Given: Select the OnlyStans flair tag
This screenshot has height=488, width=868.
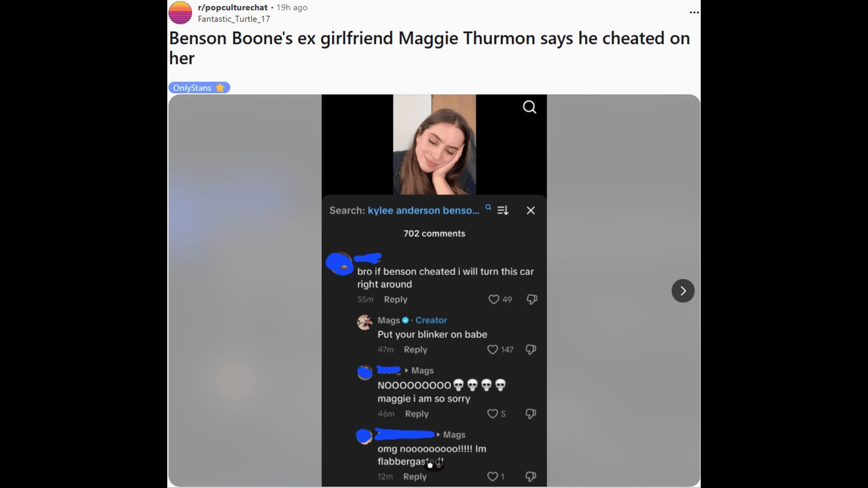Looking at the screenshot, I should [x=199, y=88].
